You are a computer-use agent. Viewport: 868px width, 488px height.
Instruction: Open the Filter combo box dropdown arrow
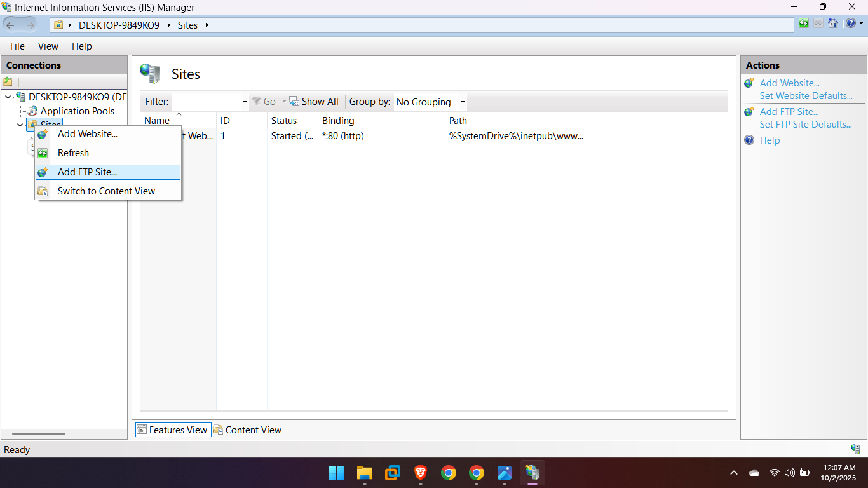tap(245, 102)
